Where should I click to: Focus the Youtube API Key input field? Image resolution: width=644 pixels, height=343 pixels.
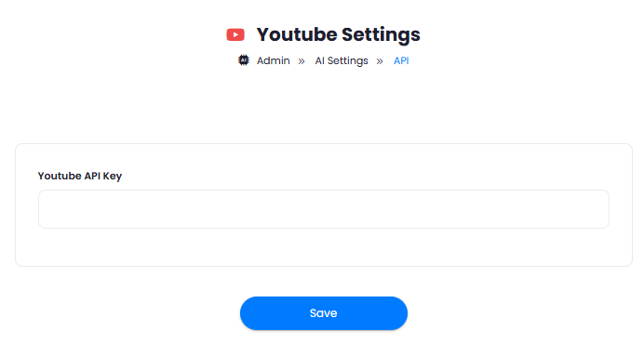pos(324,209)
